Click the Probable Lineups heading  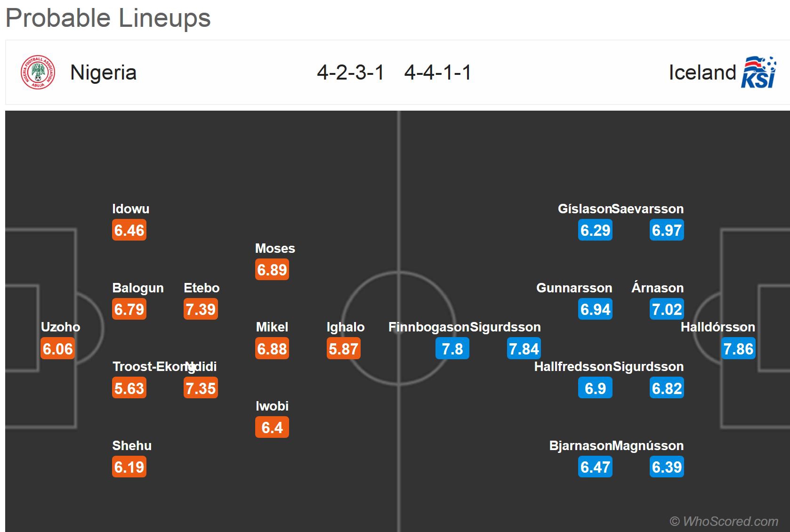108,18
